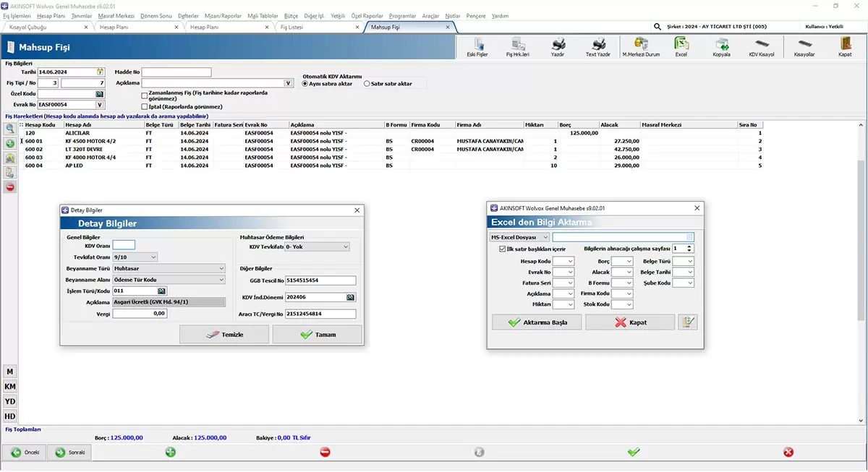The image size is (868, 472).
Task: Open the MS-Excel Dosyası file type dropdown
Action: pyautogui.click(x=545, y=237)
